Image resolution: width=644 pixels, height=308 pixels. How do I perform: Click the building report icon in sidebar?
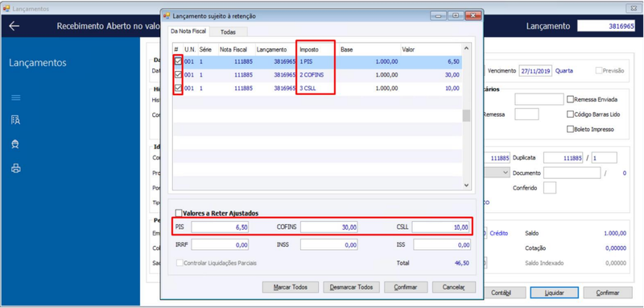click(15, 119)
